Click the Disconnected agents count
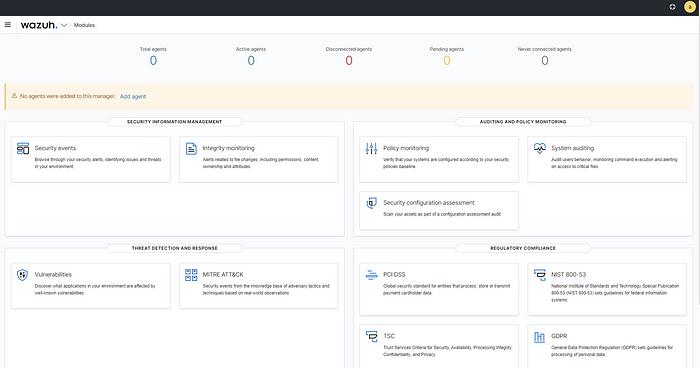The image size is (700, 368). tap(349, 61)
